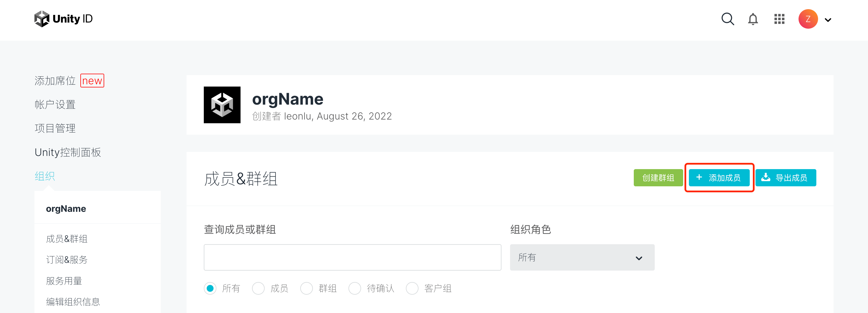This screenshot has width=868, height=313.
Task: Open the apps grid icon
Action: coord(779,19)
